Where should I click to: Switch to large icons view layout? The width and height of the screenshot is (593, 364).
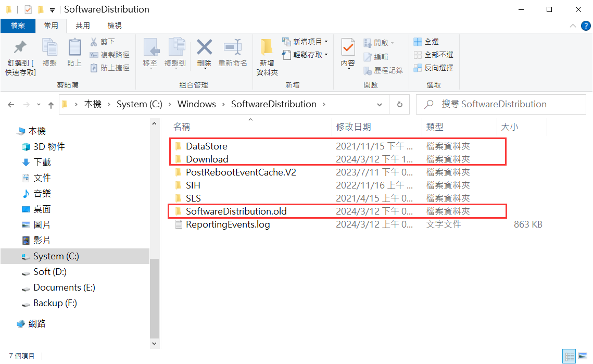click(583, 356)
